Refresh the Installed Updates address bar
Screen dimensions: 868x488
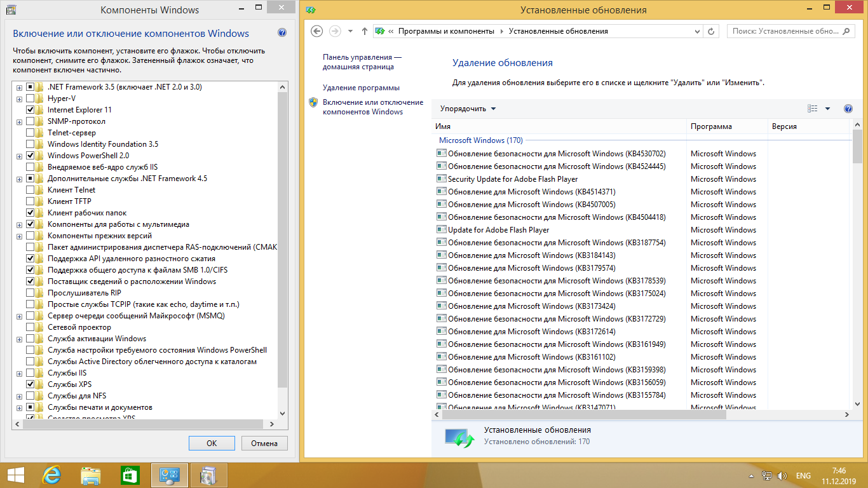(x=712, y=31)
